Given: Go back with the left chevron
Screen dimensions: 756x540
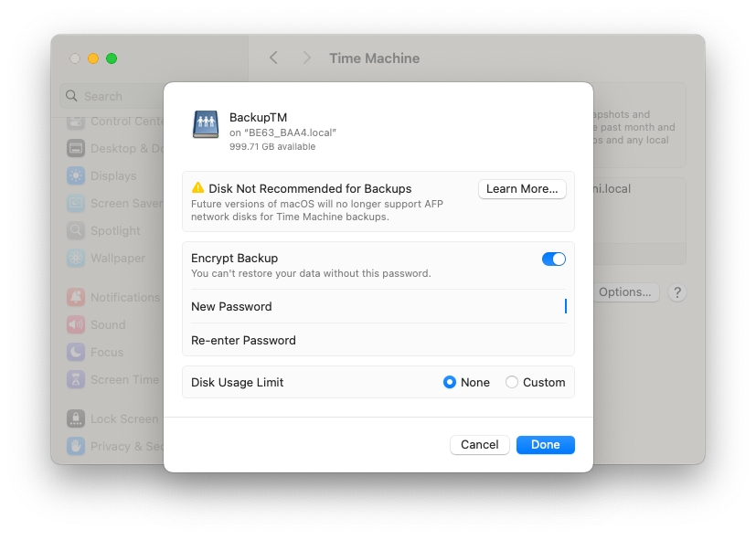Looking at the screenshot, I should pos(273,58).
